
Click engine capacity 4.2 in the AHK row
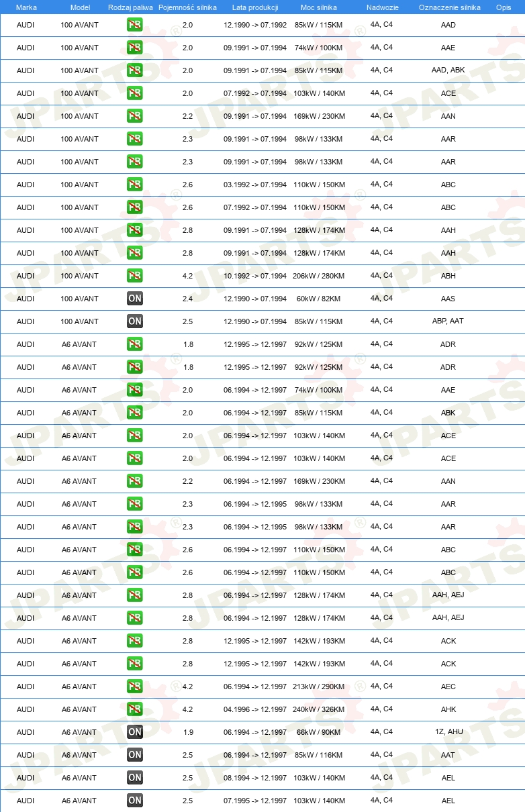tap(187, 709)
